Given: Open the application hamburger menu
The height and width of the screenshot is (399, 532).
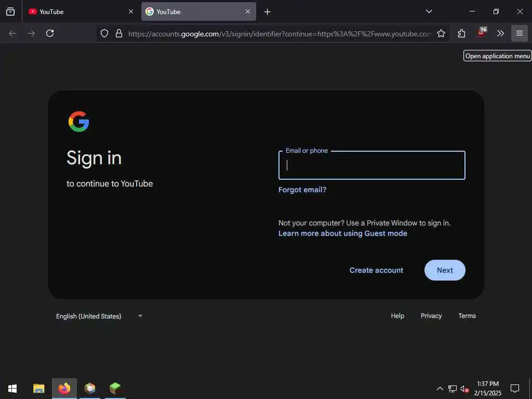Looking at the screenshot, I should coord(520,33).
